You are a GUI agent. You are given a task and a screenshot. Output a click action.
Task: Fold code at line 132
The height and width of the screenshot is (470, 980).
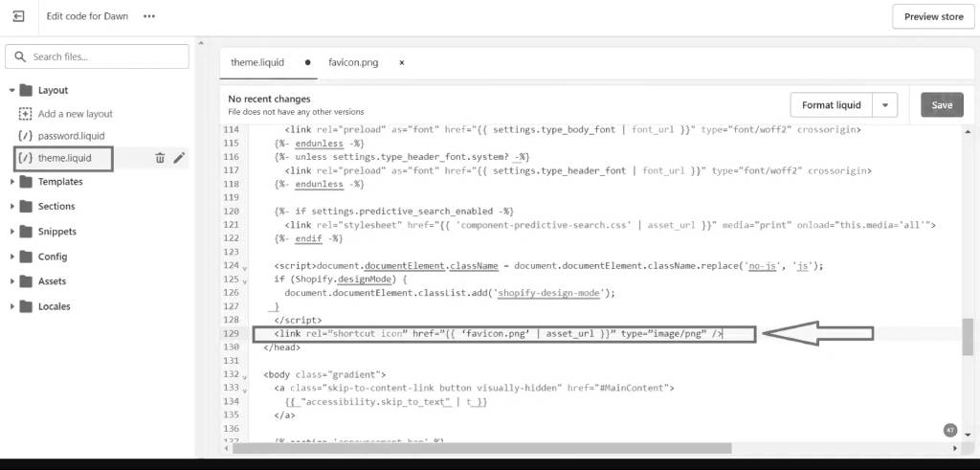point(244,376)
